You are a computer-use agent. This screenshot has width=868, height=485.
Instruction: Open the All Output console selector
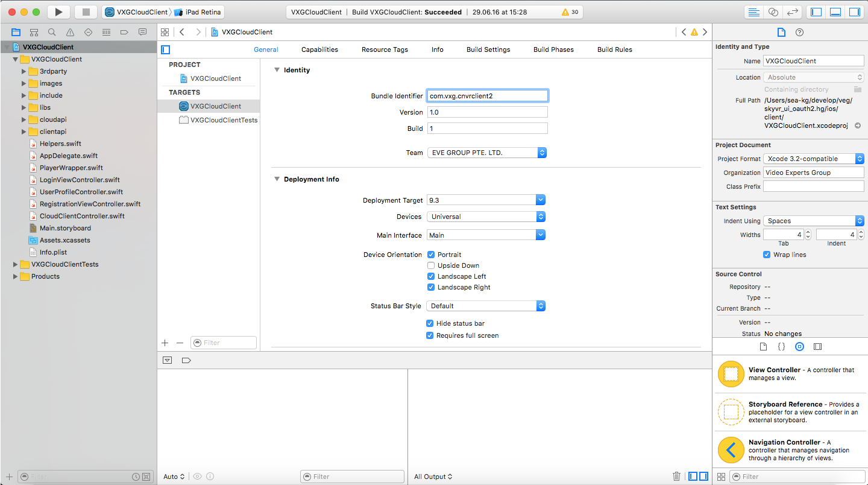tap(433, 477)
